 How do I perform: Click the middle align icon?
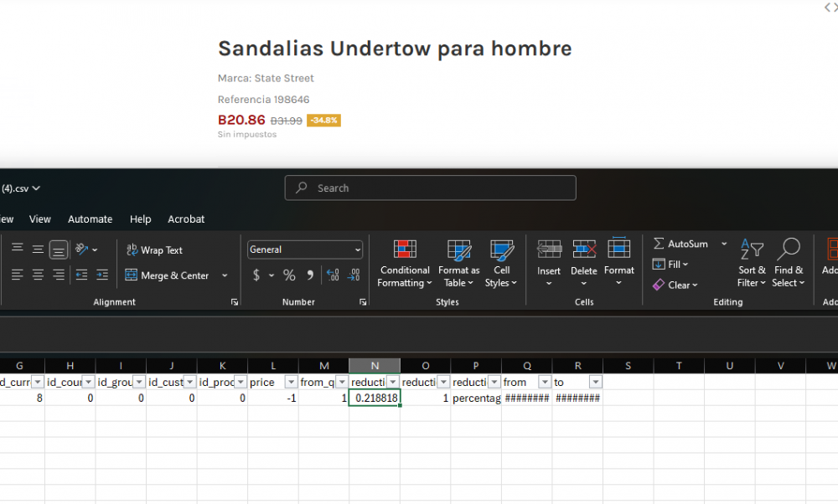click(38, 249)
